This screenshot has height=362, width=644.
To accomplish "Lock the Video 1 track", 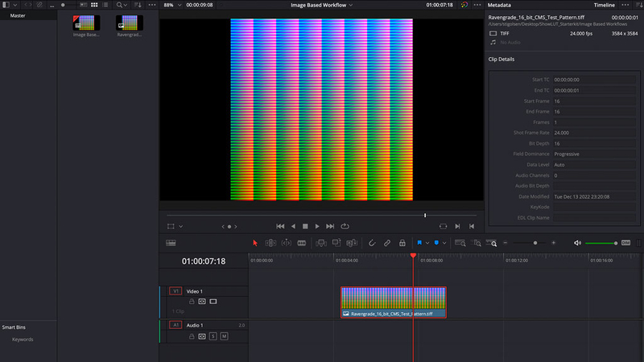I will click(192, 302).
